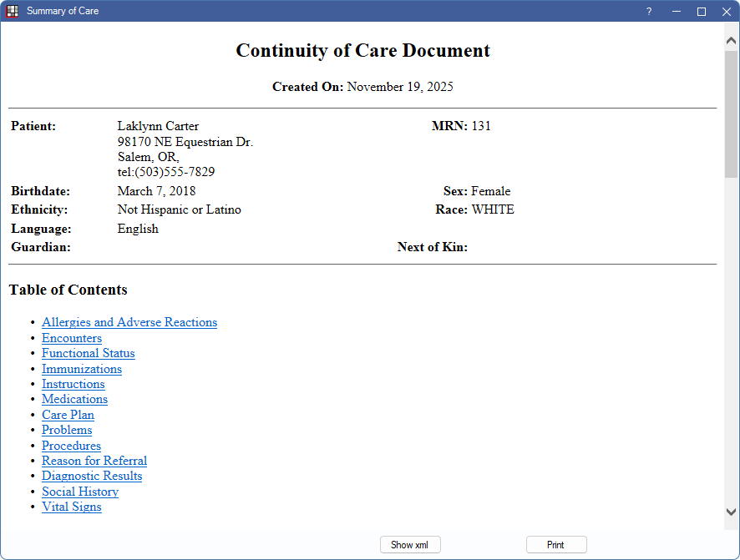Open the Immunizations section link

tap(82, 369)
